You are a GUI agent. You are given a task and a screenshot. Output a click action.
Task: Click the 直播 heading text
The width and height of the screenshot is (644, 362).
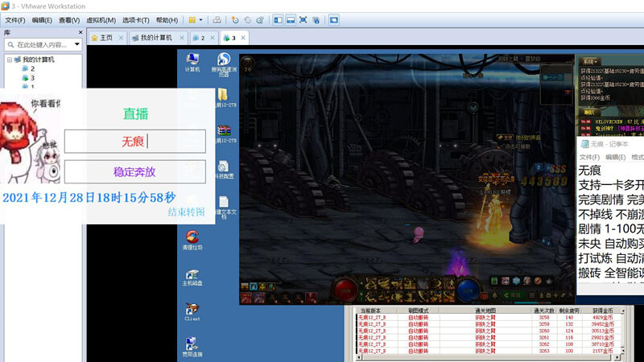coord(135,114)
